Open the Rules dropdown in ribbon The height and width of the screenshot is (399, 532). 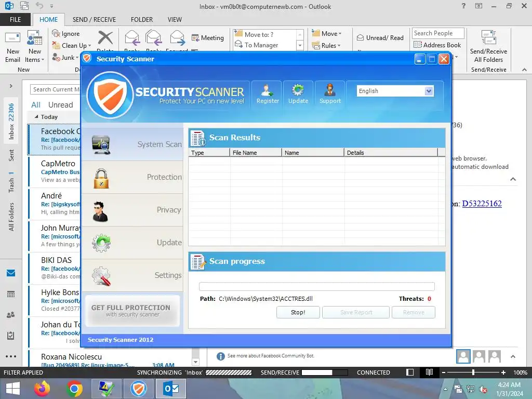tap(326, 46)
